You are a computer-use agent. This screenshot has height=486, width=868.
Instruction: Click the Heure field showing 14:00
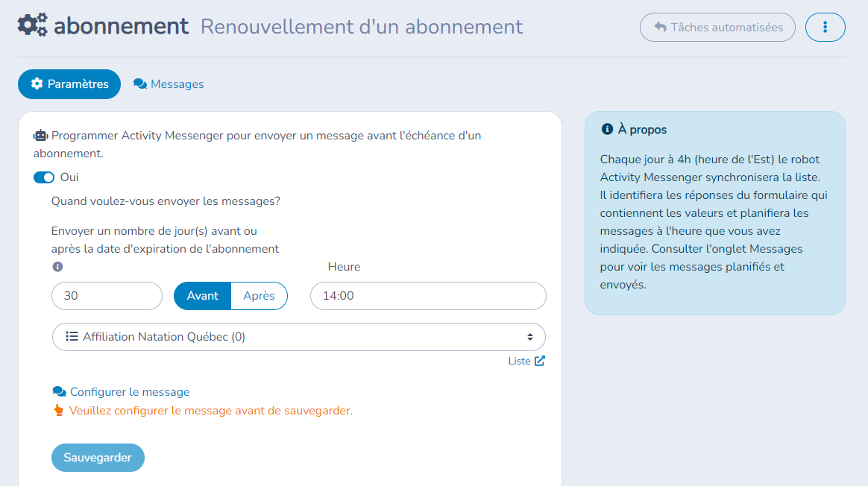(x=428, y=296)
